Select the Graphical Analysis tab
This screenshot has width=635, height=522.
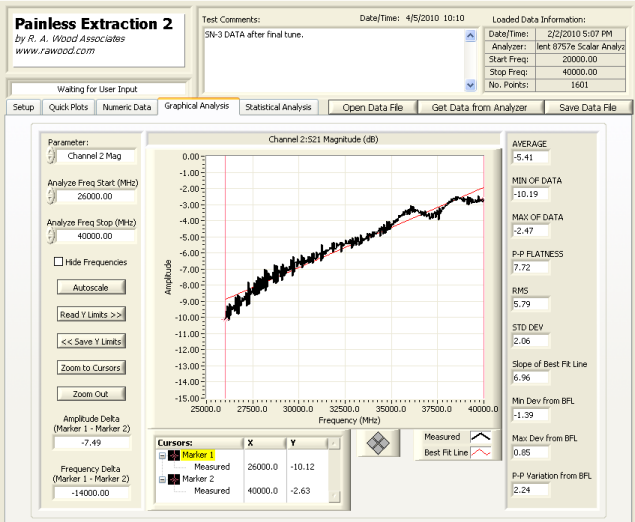[197, 106]
